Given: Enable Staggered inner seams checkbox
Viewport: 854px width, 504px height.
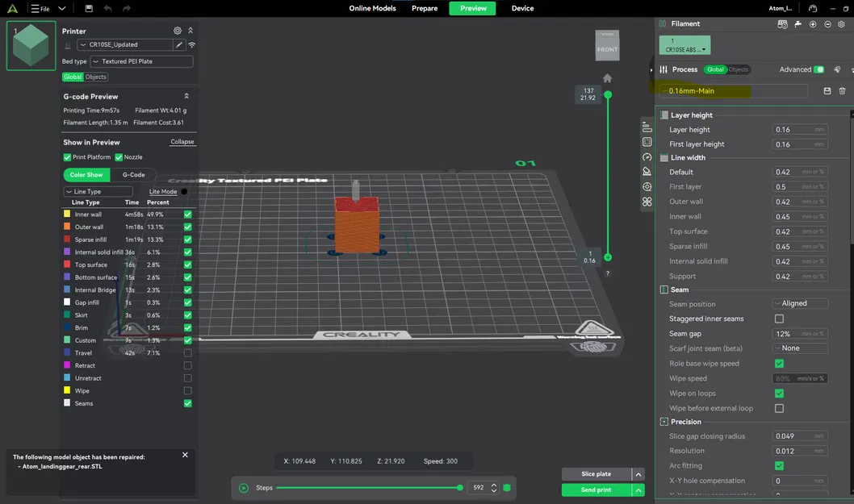Looking at the screenshot, I should pyautogui.click(x=780, y=319).
